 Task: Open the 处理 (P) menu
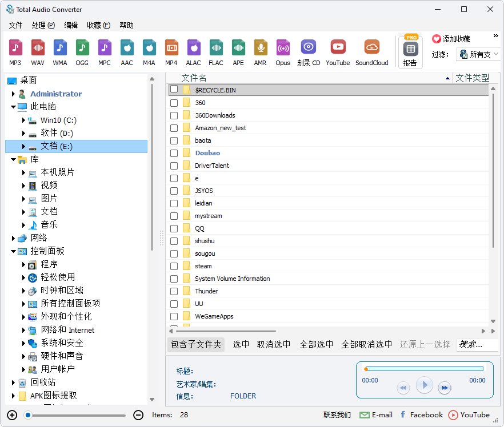(x=43, y=25)
